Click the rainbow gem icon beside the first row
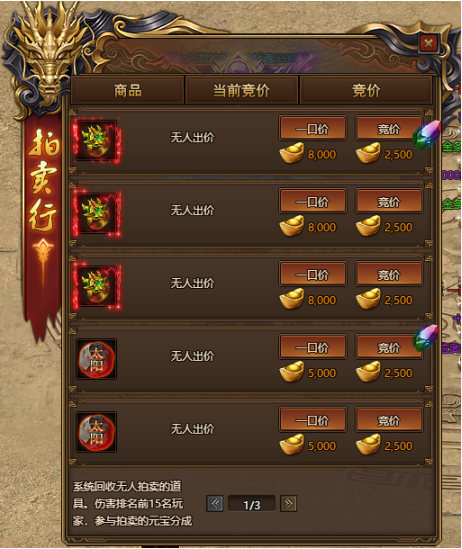 pos(427,135)
